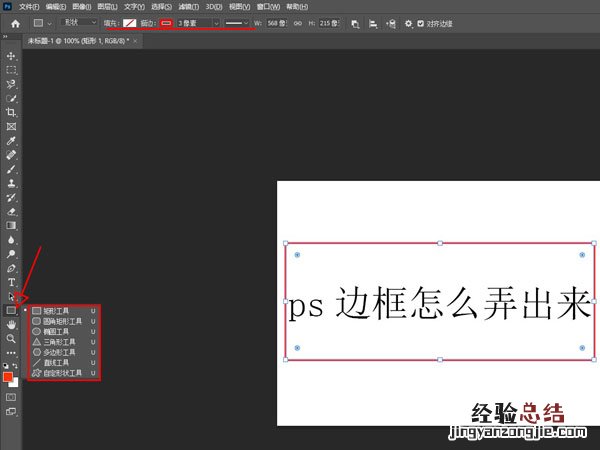
Task: Click the 填充 fill color swatch
Action: 129,22
